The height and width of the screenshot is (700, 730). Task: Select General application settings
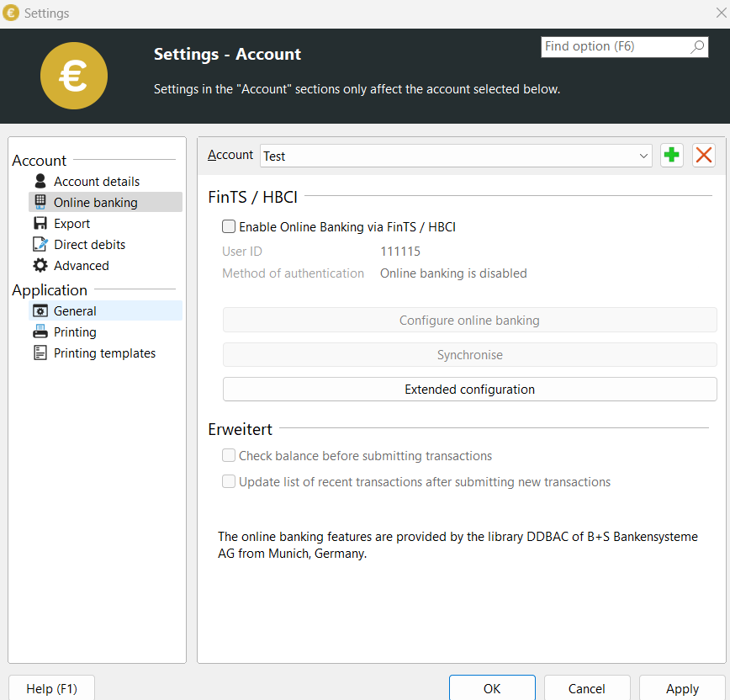(106, 310)
